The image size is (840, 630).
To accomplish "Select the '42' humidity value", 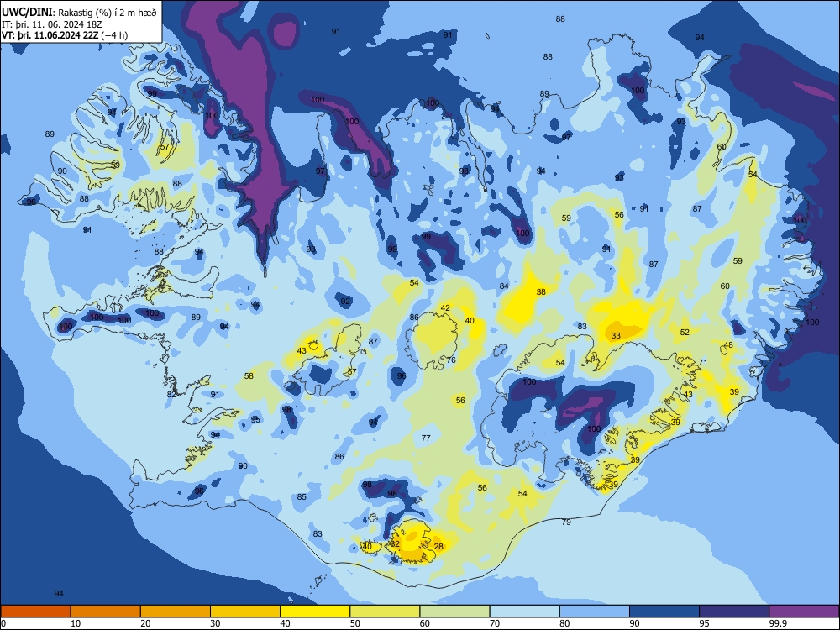I will [445, 308].
